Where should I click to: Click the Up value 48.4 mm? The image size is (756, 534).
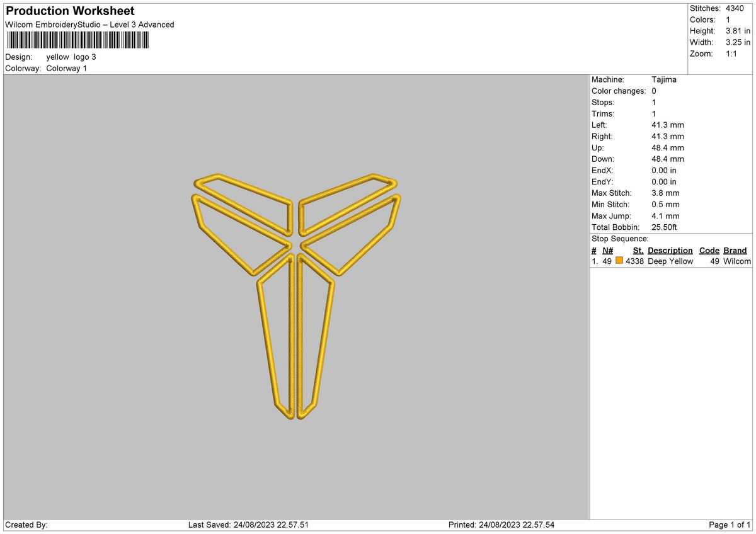tap(668, 148)
